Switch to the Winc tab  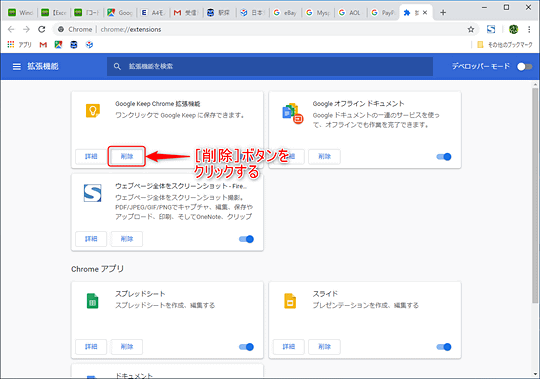tap(20, 13)
